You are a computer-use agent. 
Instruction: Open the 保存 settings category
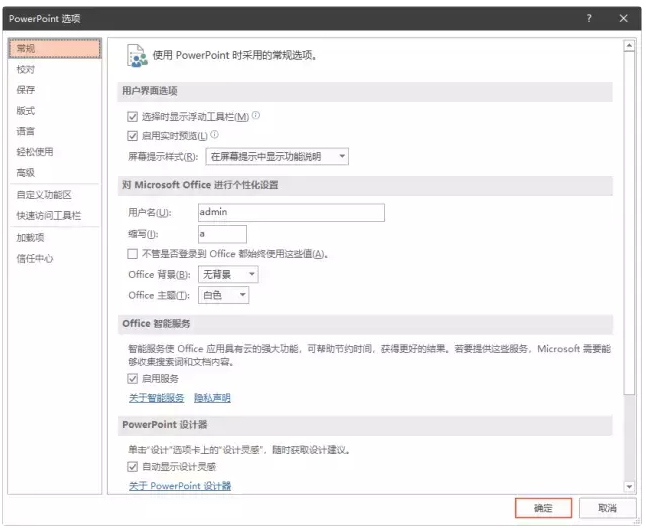[54, 90]
